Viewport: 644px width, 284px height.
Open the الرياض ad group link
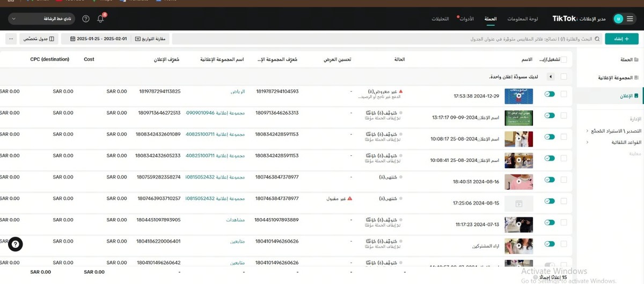coord(238,92)
